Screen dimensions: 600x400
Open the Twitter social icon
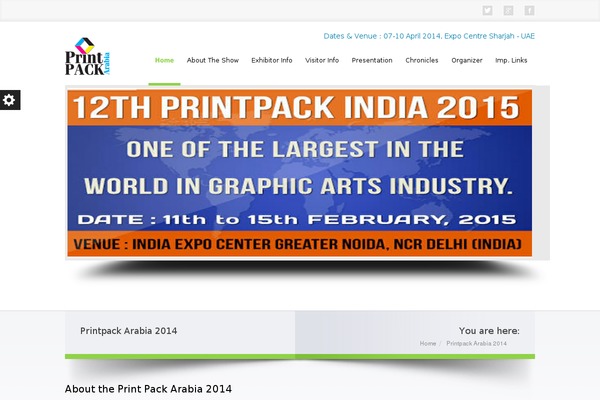[x=487, y=10]
